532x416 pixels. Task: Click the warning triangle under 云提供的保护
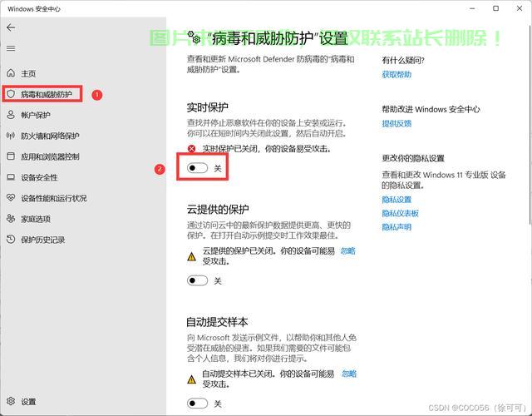tap(192, 256)
